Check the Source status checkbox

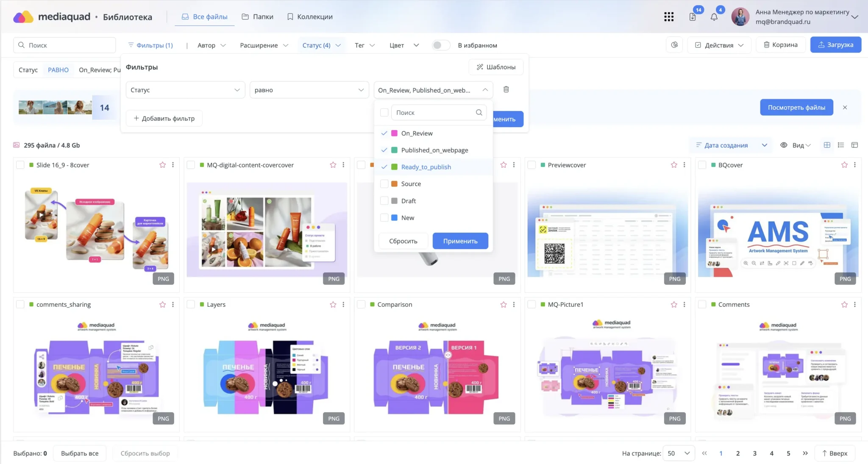pyautogui.click(x=384, y=184)
